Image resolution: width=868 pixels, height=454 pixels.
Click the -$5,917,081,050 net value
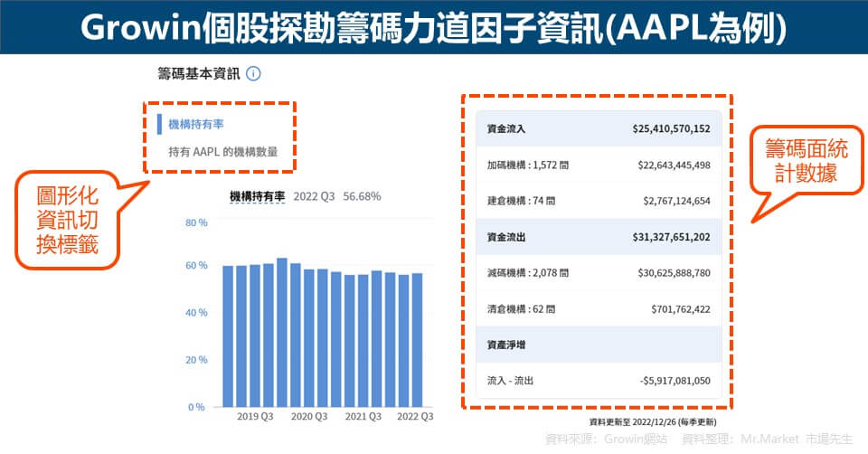tap(675, 381)
